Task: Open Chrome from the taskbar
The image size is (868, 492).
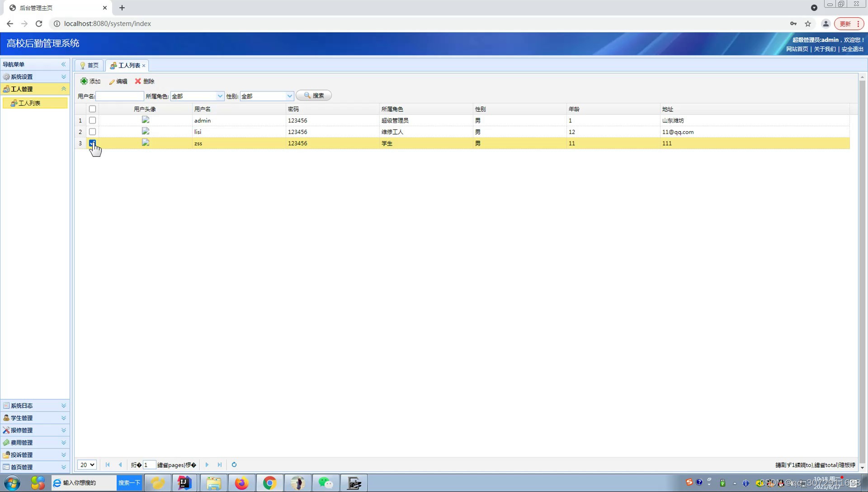Action: click(x=270, y=483)
